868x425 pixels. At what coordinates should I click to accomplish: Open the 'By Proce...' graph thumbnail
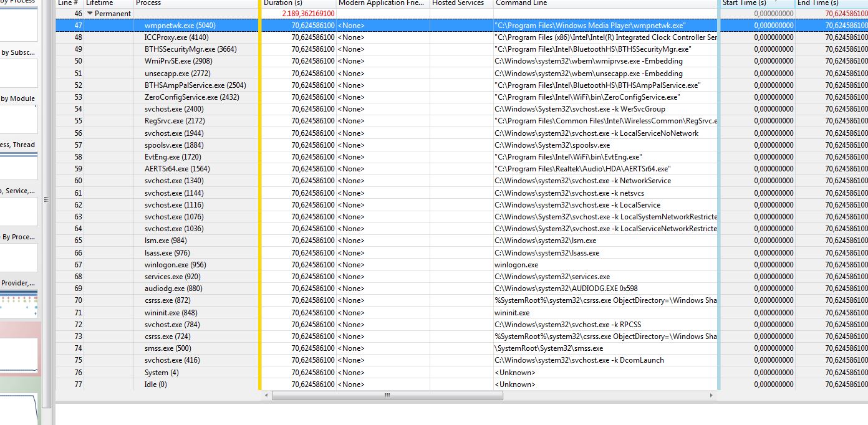19,257
